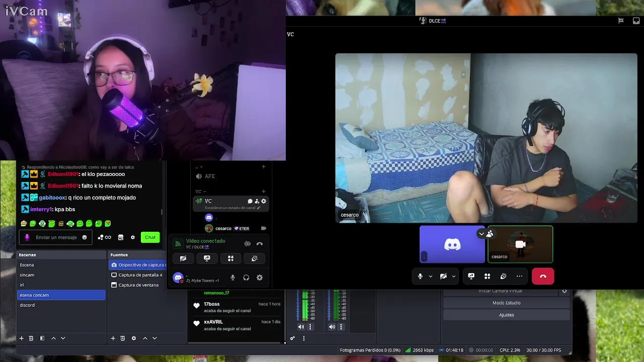
Task: Join the AFK voice channel
Action: (210, 176)
